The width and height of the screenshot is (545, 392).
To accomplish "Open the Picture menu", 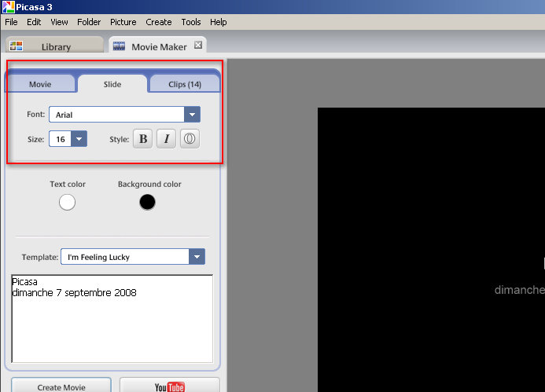I will [123, 22].
